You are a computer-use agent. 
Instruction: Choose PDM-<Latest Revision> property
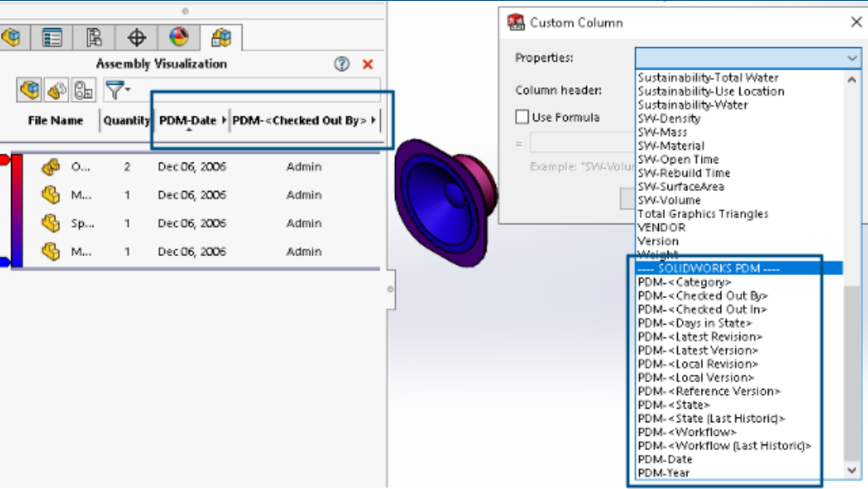pos(700,337)
